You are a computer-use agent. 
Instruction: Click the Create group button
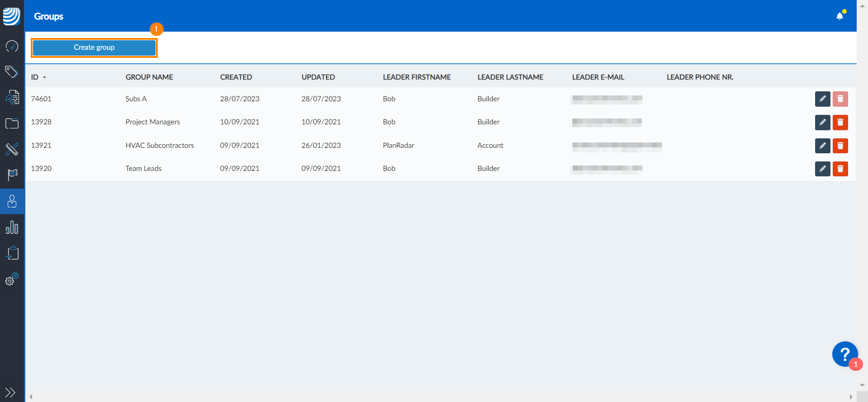94,47
